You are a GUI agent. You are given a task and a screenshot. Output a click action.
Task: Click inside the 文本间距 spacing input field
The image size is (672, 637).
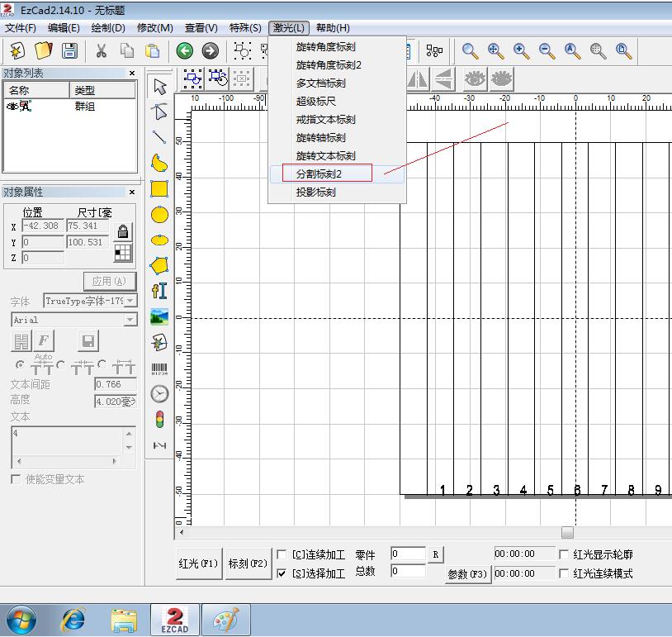[x=114, y=384]
